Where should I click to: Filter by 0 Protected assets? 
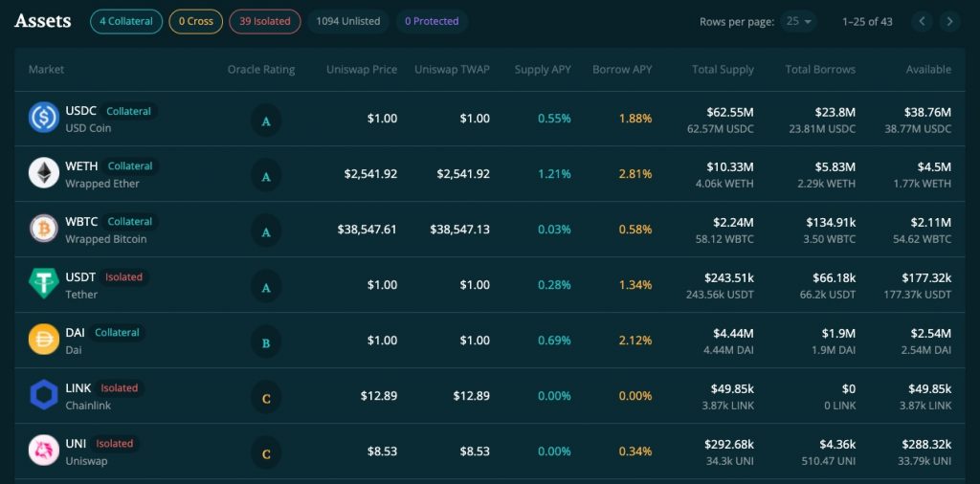pyautogui.click(x=432, y=21)
